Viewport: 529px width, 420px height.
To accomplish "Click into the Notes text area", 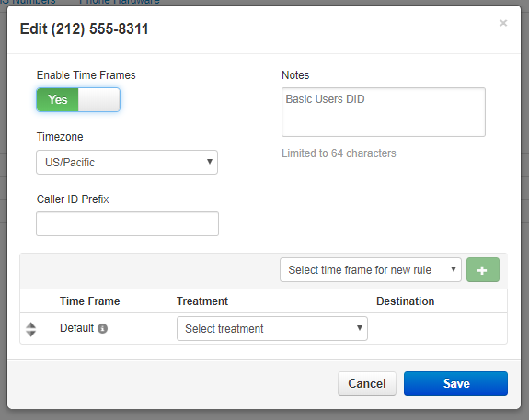I will point(384,112).
